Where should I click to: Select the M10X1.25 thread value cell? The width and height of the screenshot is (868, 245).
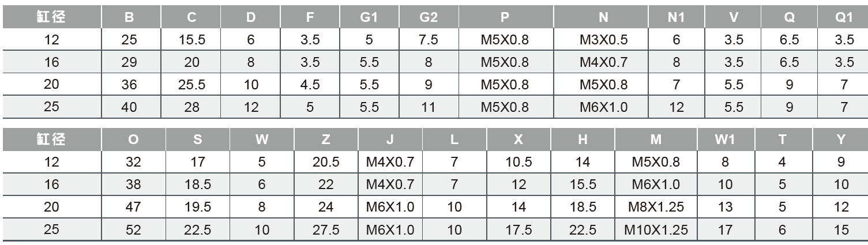[x=656, y=230]
